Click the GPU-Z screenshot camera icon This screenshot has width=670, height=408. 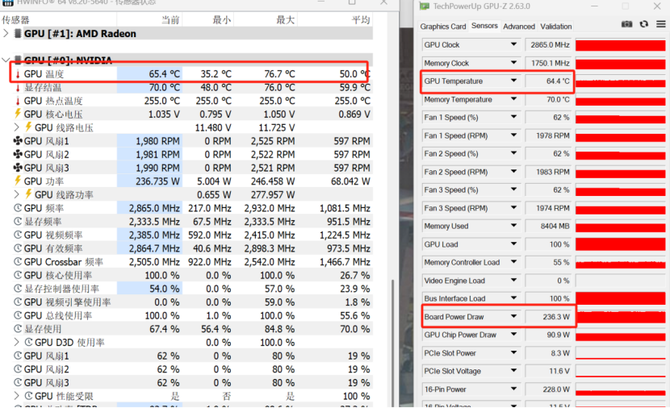[626, 24]
